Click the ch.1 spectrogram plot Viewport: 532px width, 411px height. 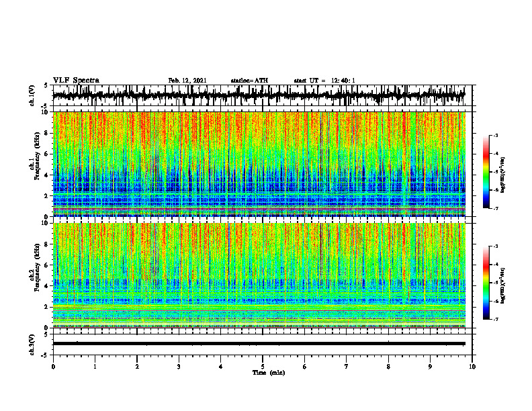click(x=259, y=164)
